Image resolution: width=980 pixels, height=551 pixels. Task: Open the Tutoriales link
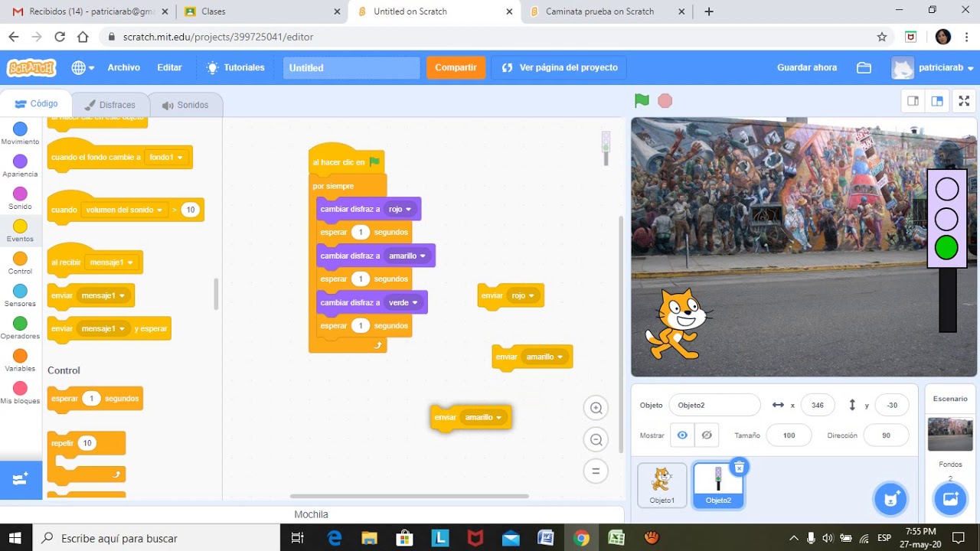[x=236, y=67]
